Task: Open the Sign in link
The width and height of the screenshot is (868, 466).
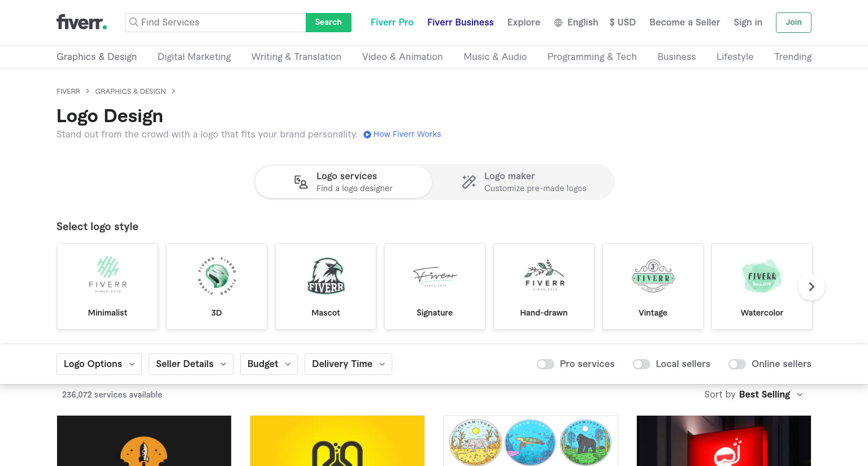Action: click(748, 23)
